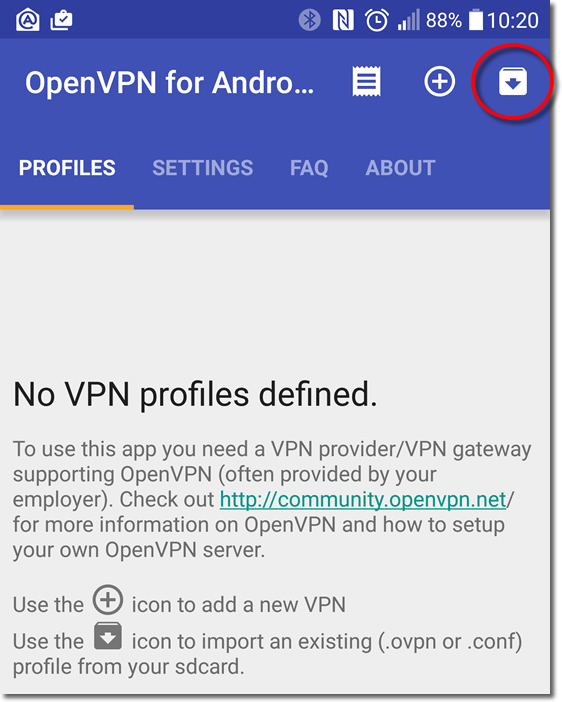Viewport: 562px width, 702px height.
Task: Switch to the SETTINGS tab
Action: click(202, 168)
